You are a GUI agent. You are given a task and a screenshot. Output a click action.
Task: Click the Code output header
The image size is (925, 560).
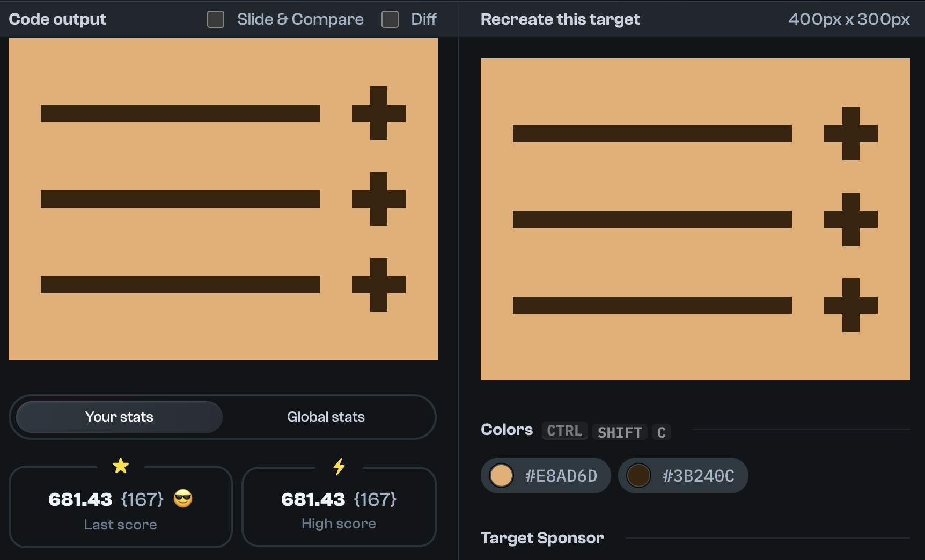57,19
